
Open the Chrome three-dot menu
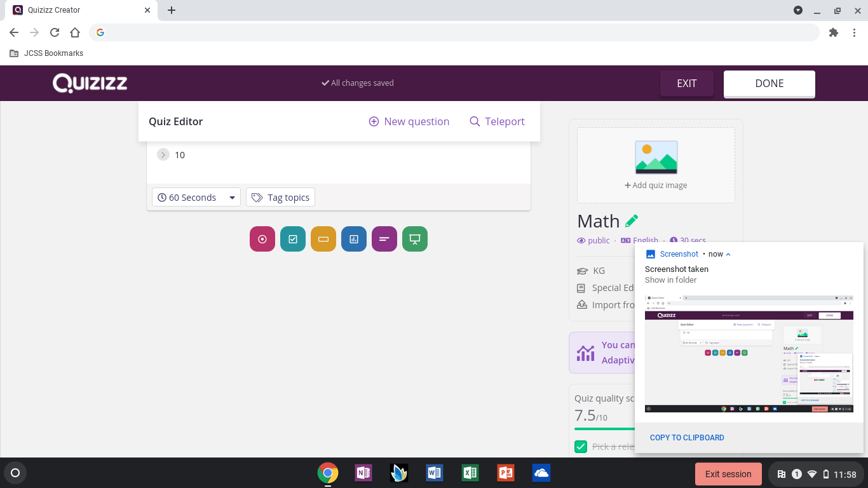tap(854, 32)
